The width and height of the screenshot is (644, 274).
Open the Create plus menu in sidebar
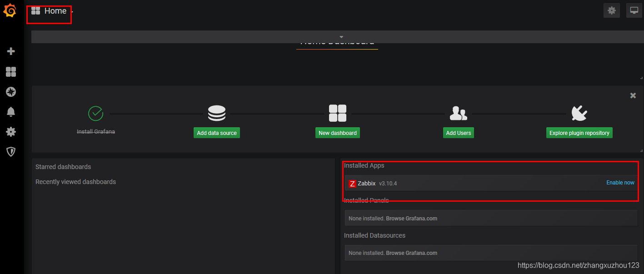point(11,51)
